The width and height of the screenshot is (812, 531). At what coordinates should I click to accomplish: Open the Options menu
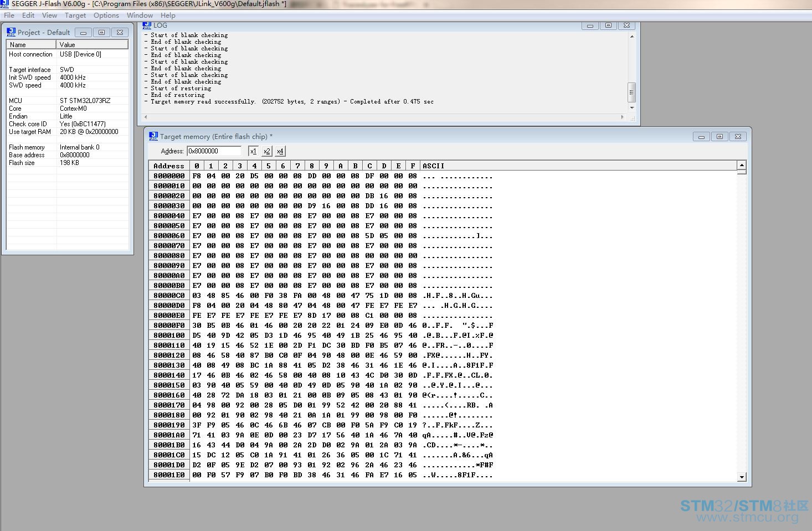[x=106, y=16]
